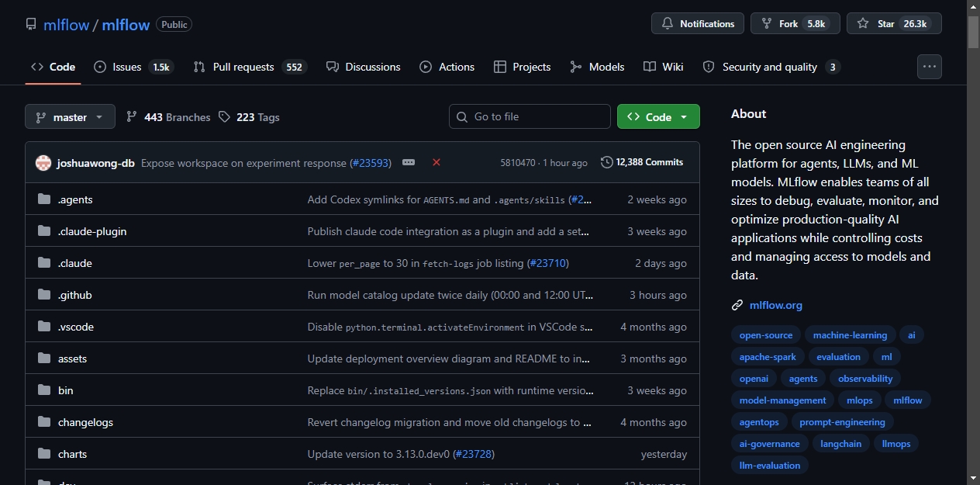980x485 pixels.
Task: Click the .agents folder icon
Action: (x=44, y=199)
